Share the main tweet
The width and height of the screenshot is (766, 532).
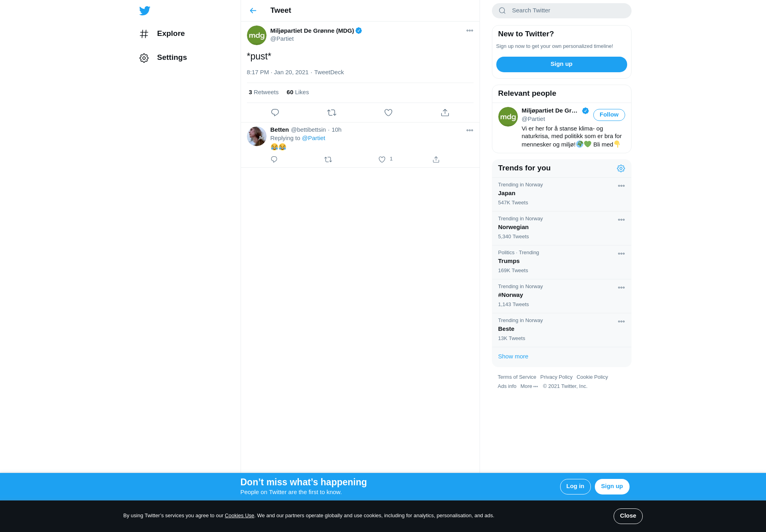tap(445, 113)
